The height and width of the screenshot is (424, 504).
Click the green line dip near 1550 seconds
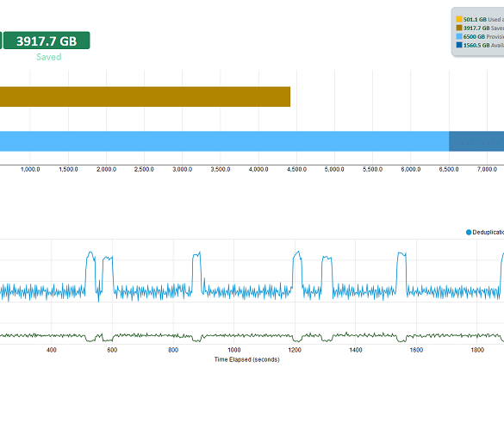pyautogui.click(x=401, y=340)
